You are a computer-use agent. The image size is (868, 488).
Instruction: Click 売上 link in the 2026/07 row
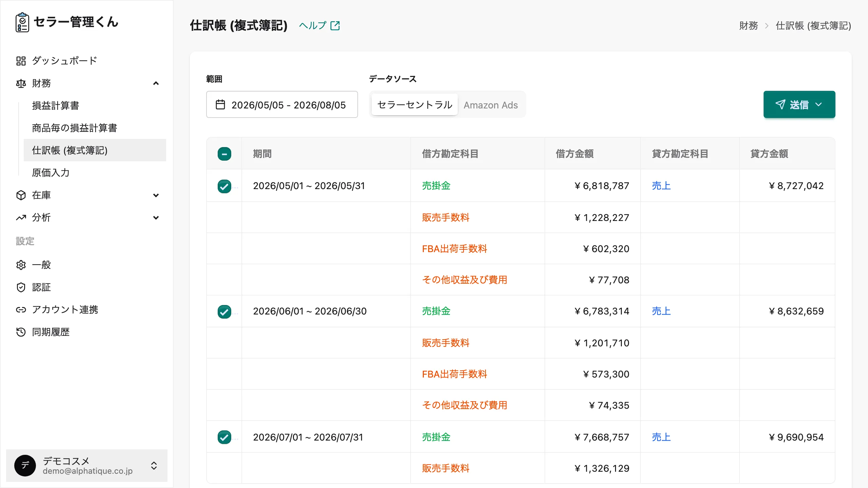coord(661,437)
